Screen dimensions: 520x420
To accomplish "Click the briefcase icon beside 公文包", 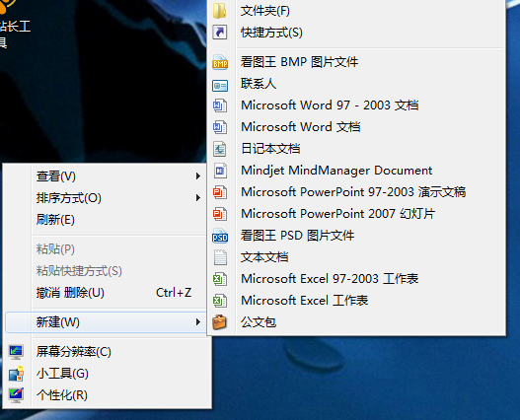I will [219, 322].
